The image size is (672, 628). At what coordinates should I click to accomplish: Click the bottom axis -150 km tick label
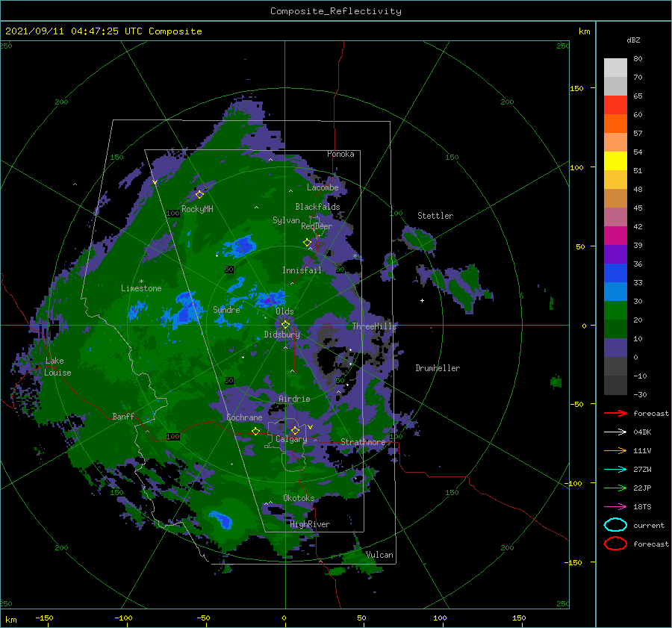[x=44, y=618]
